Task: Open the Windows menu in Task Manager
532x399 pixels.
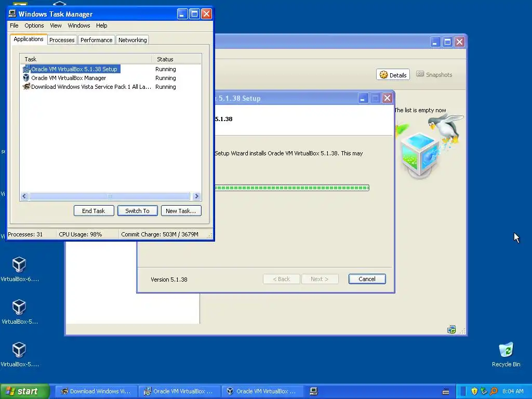Action: click(79, 25)
